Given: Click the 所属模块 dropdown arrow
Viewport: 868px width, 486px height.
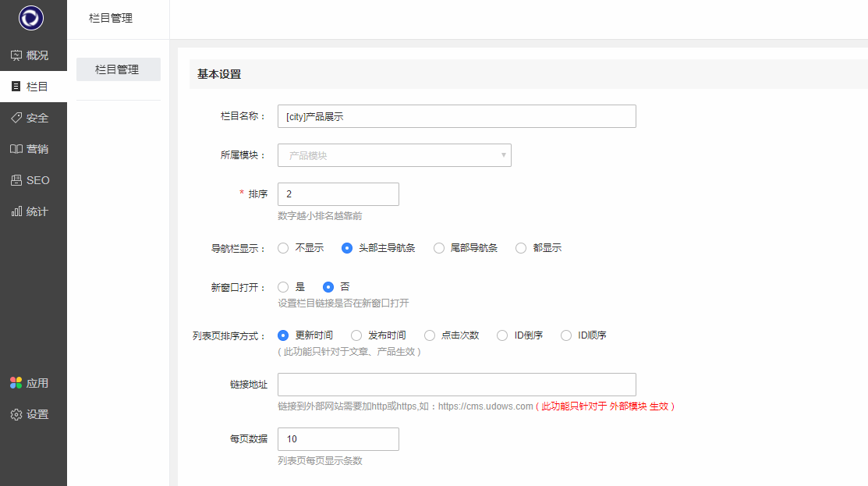Looking at the screenshot, I should (503, 155).
